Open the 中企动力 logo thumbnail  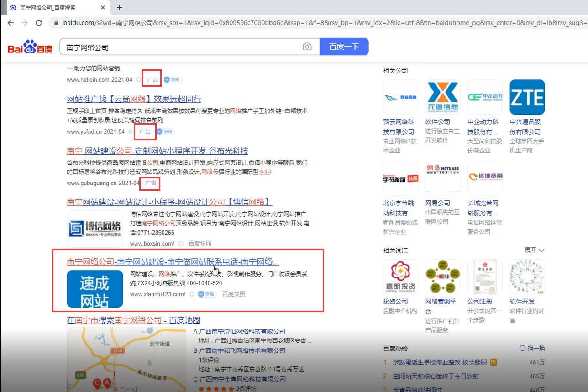tap(485, 97)
